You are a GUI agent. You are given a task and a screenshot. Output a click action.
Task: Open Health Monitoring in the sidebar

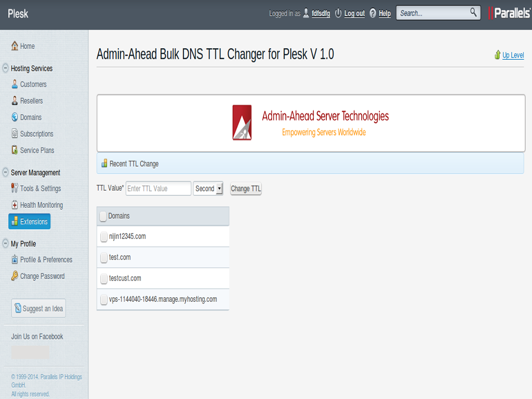click(x=42, y=205)
